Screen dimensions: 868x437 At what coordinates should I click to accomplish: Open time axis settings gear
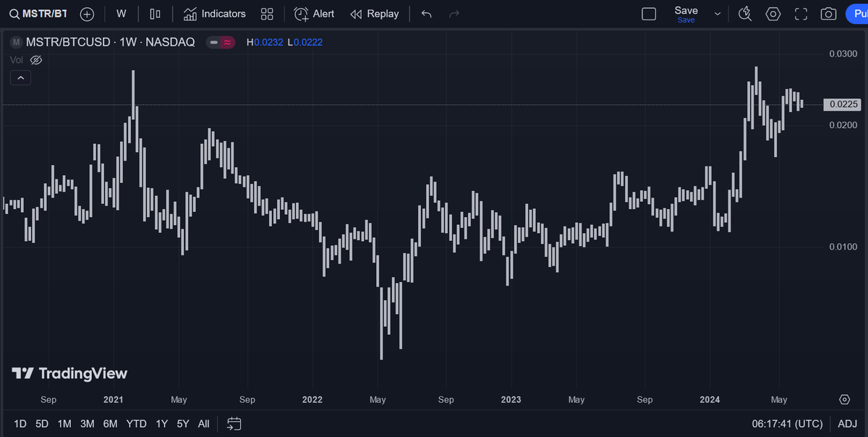pos(844,399)
